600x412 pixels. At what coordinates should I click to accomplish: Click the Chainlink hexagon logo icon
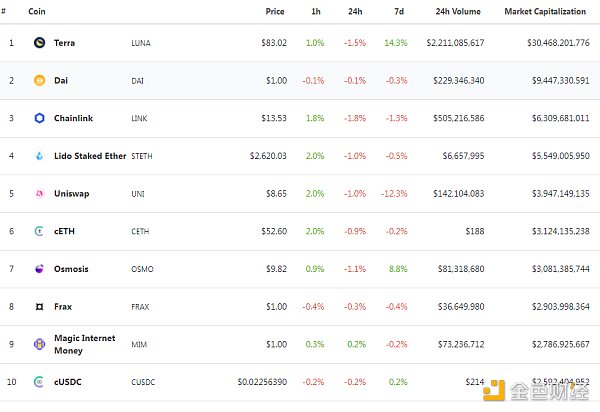(x=40, y=118)
